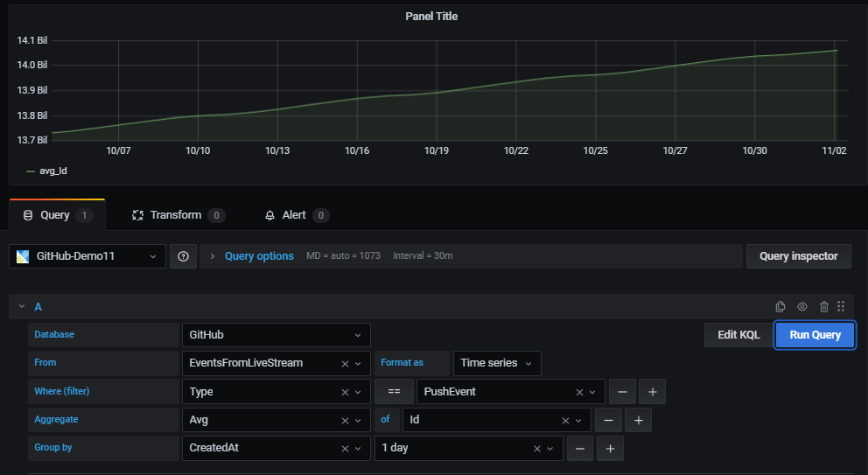The image size is (868, 475).
Task: Click the Run Query button
Action: click(x=815, y=335)
